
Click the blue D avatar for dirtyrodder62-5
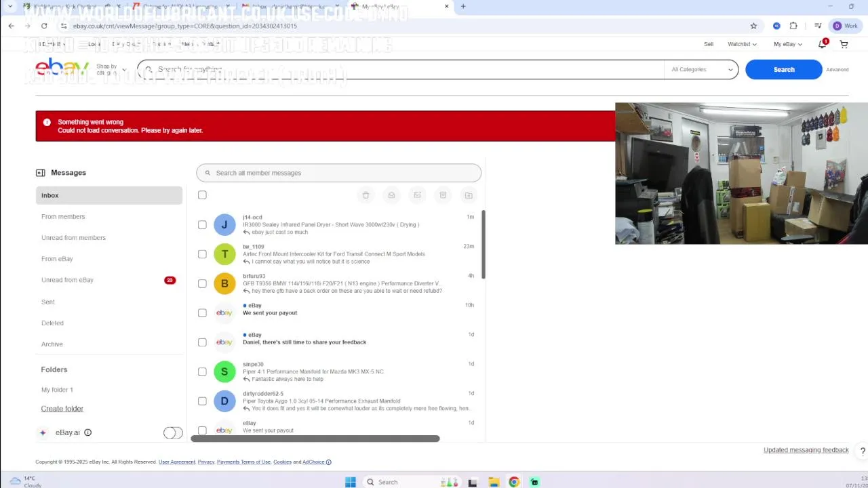click(x=224, y=401)
